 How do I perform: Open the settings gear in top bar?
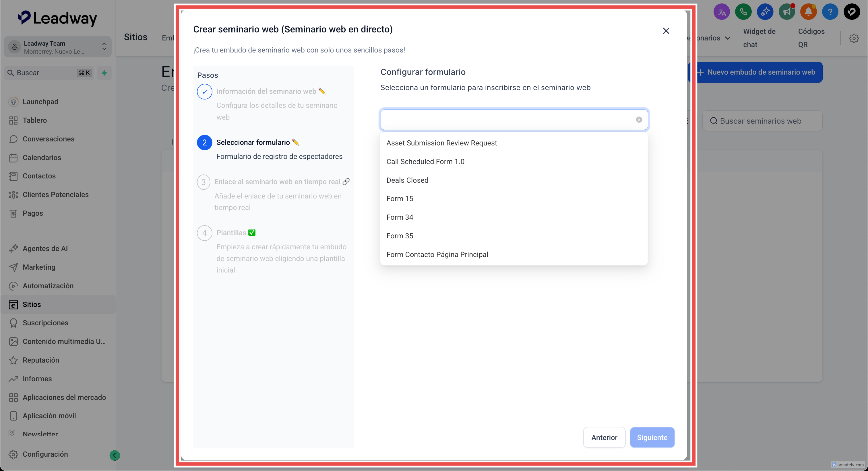854,38
